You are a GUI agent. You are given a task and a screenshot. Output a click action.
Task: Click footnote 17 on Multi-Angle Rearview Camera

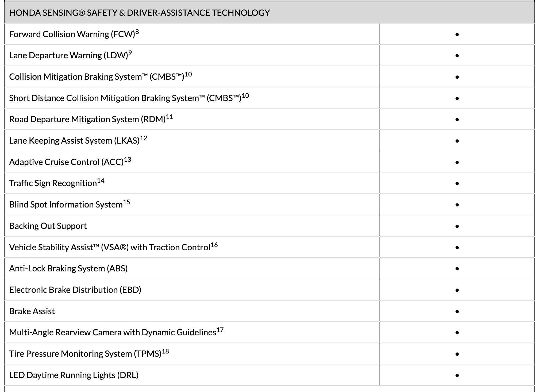[x=220, y=330]
